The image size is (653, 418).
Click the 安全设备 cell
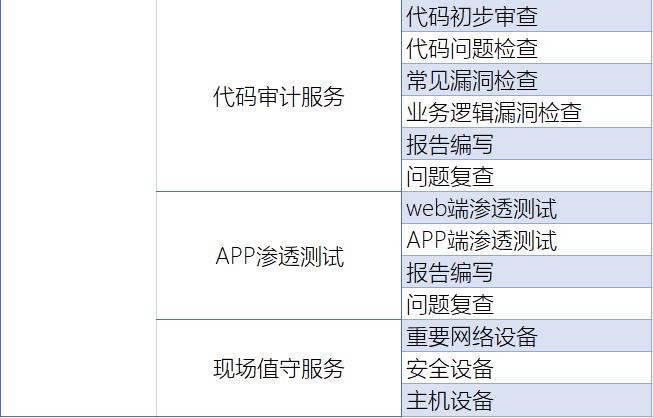(527, 368)
